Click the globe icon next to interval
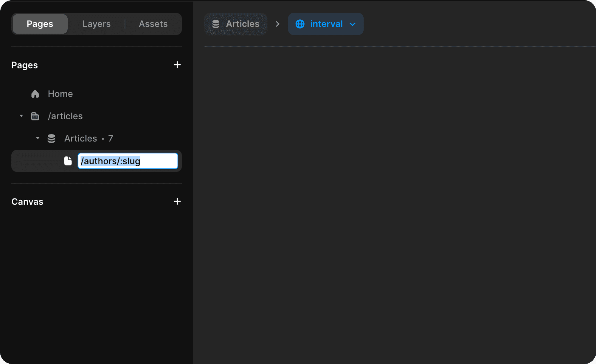 (300, 24)
